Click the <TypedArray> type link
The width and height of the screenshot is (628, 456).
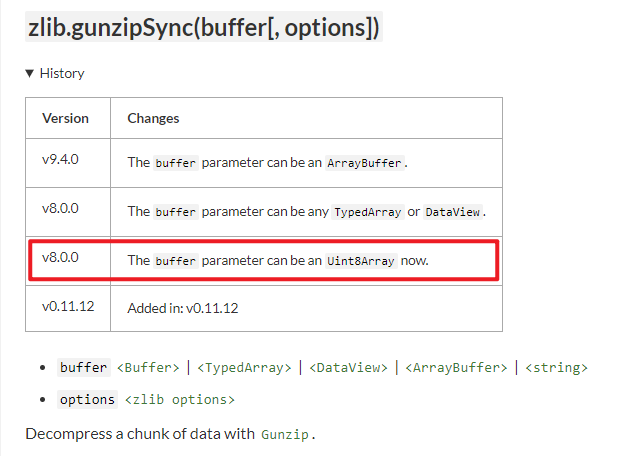pos(244,368)
